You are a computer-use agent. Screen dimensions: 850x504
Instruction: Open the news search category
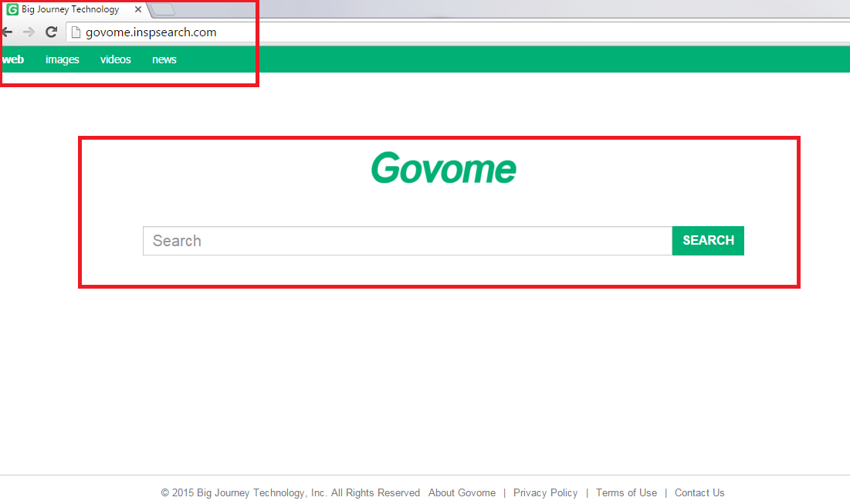(164, 59)
